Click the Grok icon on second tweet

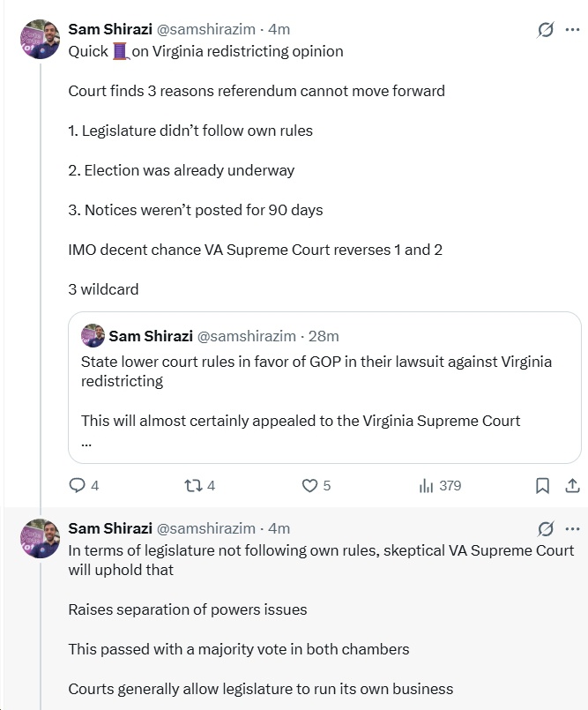tap(546, 529)
